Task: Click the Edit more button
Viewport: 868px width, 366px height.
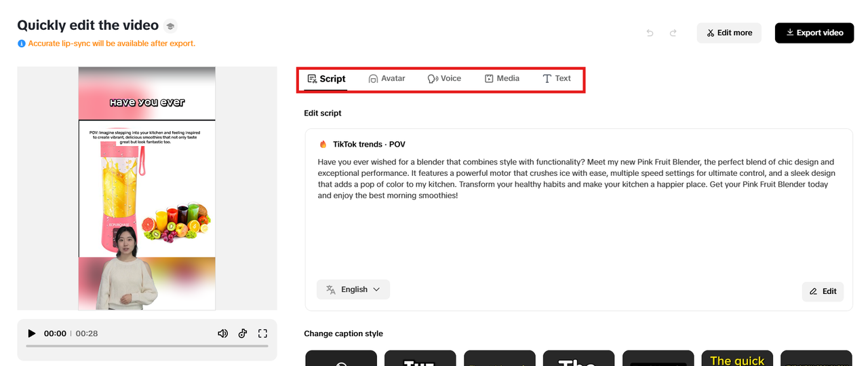Action: [729, 33]
